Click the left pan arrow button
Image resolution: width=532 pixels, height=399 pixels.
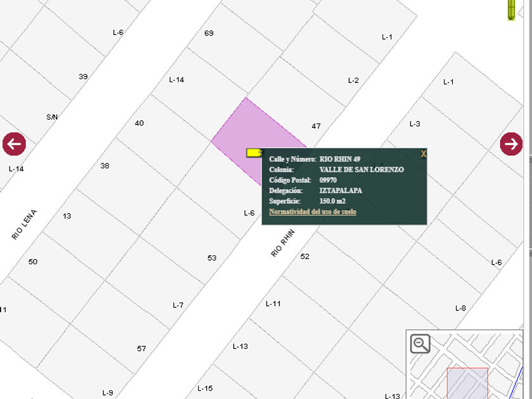point(14,144)
